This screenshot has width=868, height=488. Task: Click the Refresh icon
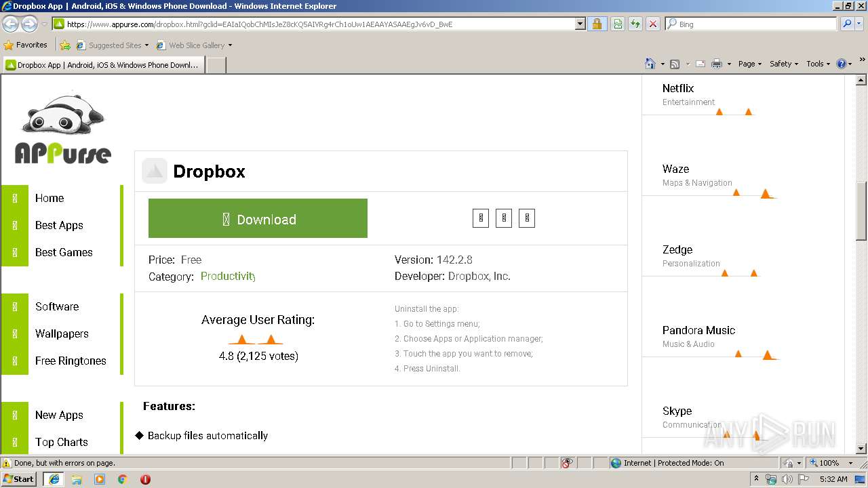[635, 24]
